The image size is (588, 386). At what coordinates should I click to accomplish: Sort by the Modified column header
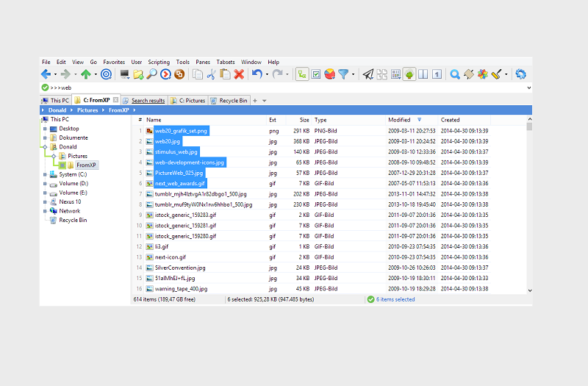400,119
